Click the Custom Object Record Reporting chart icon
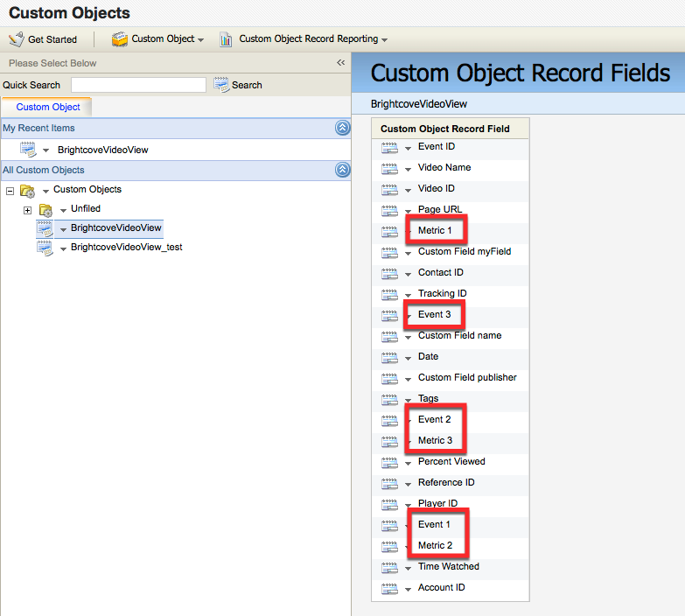This screenshot has width=685, height=616. [227, 39]
